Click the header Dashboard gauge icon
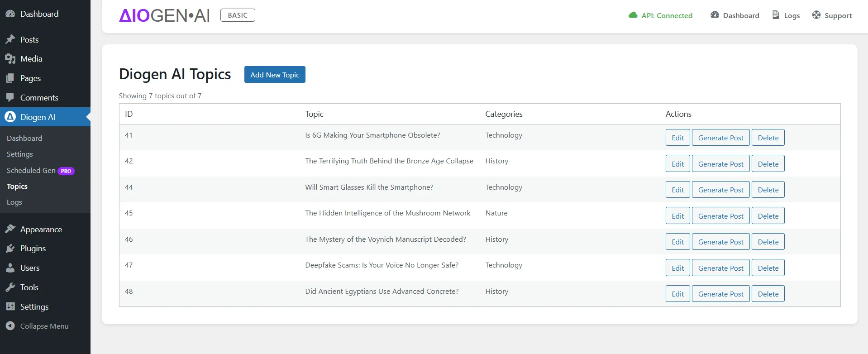The height and width of the screenshot is (354, 868). [x=715, y=15]
